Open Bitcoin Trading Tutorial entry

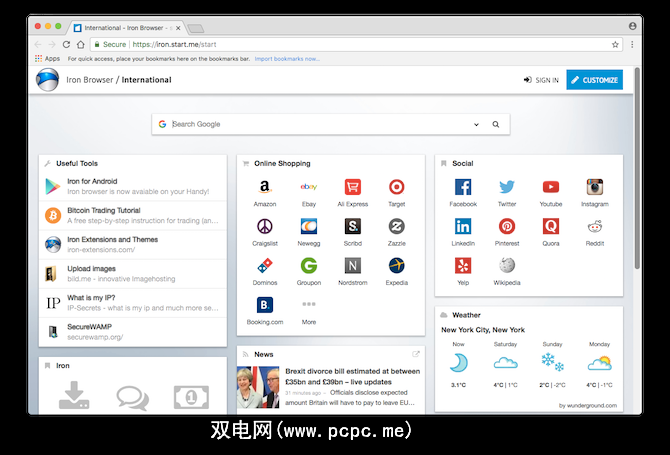click(x=133, y=215)
